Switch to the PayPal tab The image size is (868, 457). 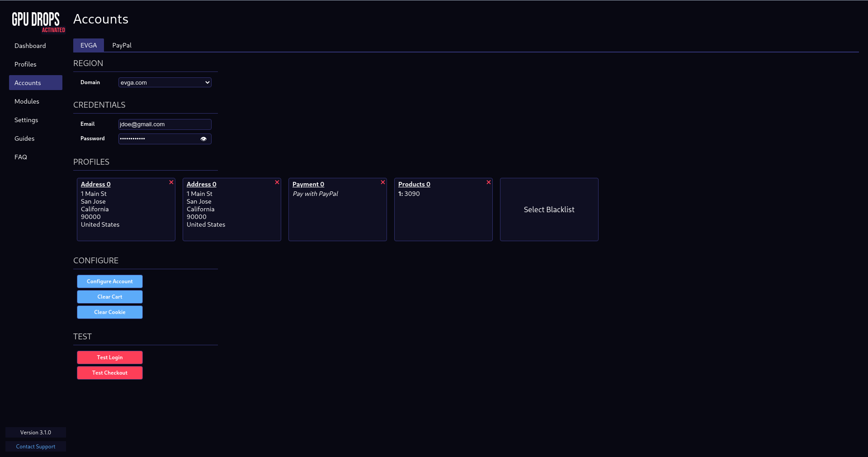tap(122, 45)
